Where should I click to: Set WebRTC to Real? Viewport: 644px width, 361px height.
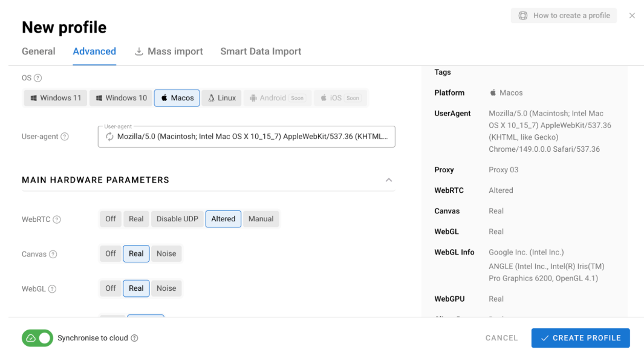136,219
